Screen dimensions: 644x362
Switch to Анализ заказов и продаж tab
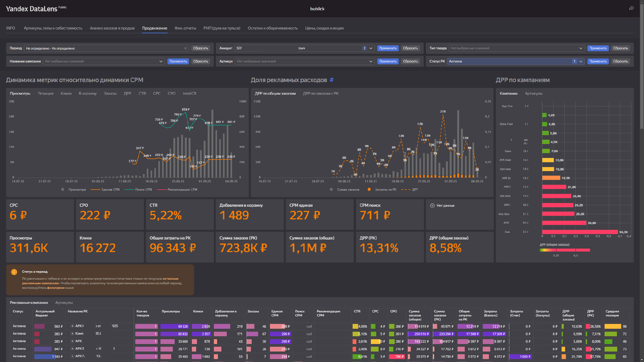click(112, 28)
